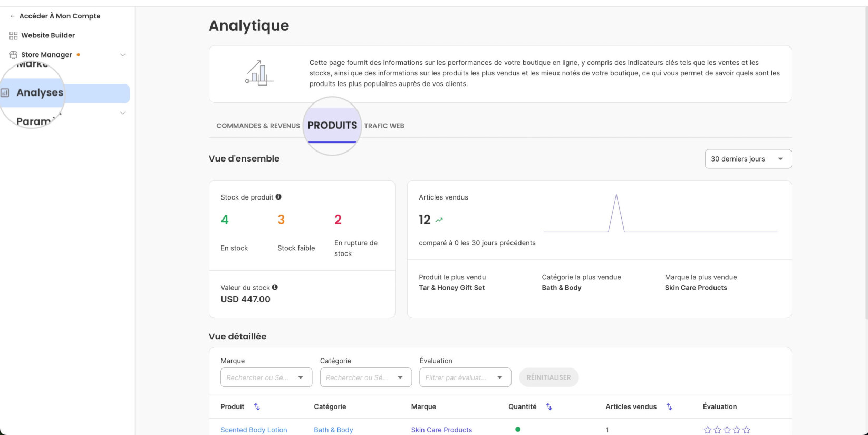Click the En stock count 4
Viewport: 868px width, 435px height.
[x=225, y=220]
